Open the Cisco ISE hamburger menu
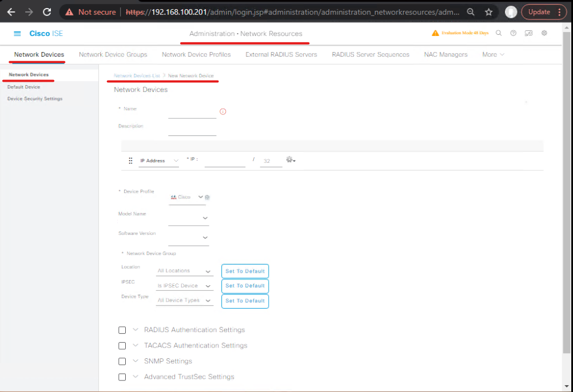 [x=17, y=34]
